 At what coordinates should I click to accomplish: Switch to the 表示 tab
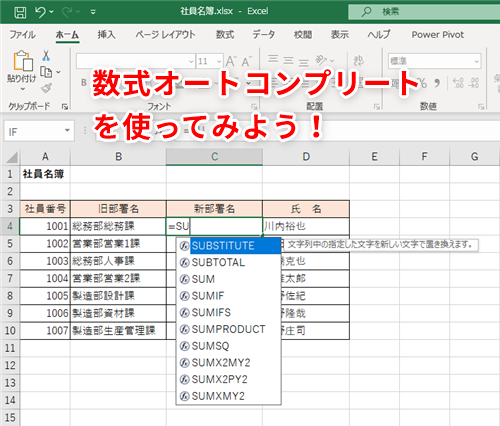[x=340, y=35]
